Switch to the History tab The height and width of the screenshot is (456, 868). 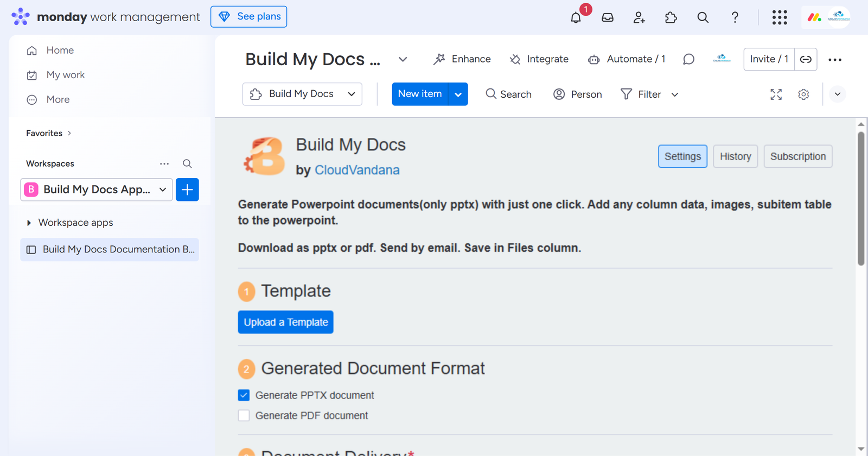point(736,156)
